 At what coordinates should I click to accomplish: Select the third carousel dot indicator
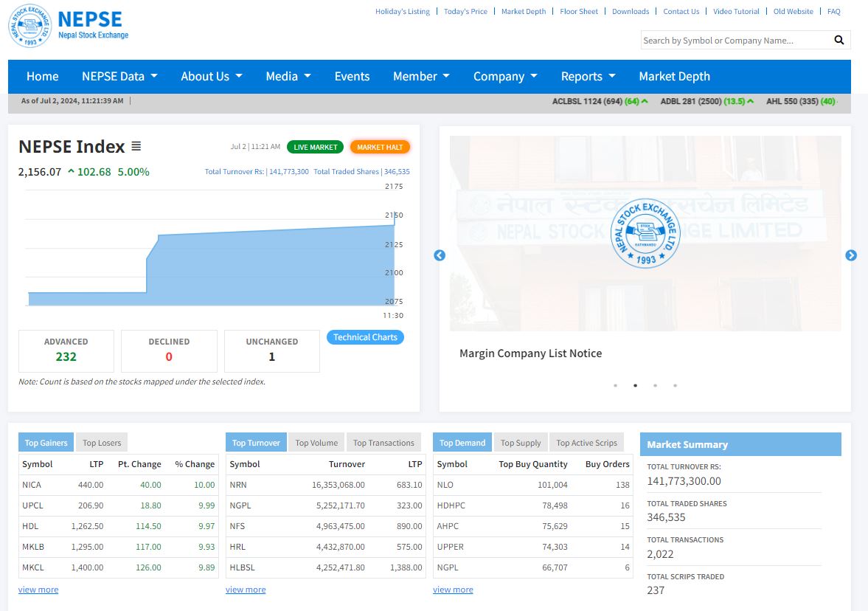click(655, 385)
